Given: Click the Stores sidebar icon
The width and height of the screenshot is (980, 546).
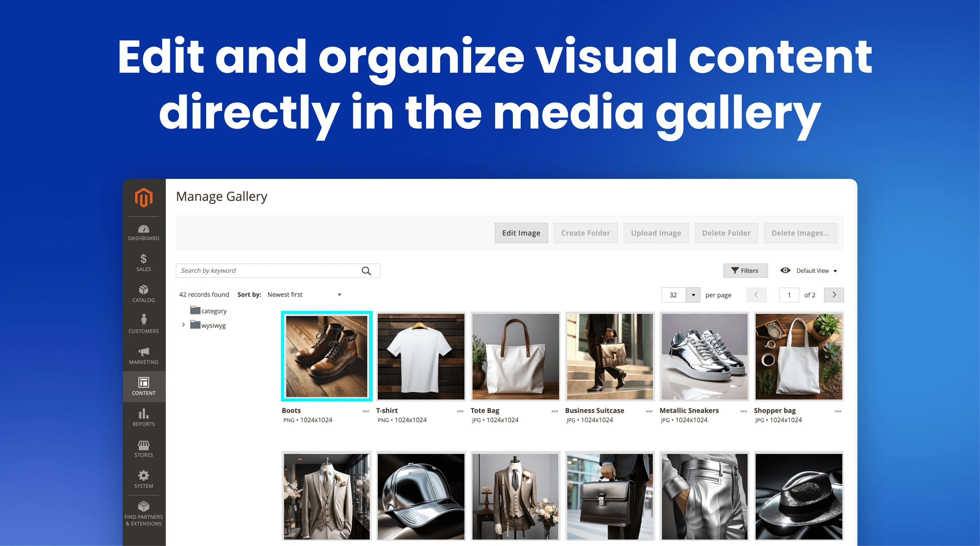Looking at the screenshot, I should pyautogui.click(x=144, y=448).
